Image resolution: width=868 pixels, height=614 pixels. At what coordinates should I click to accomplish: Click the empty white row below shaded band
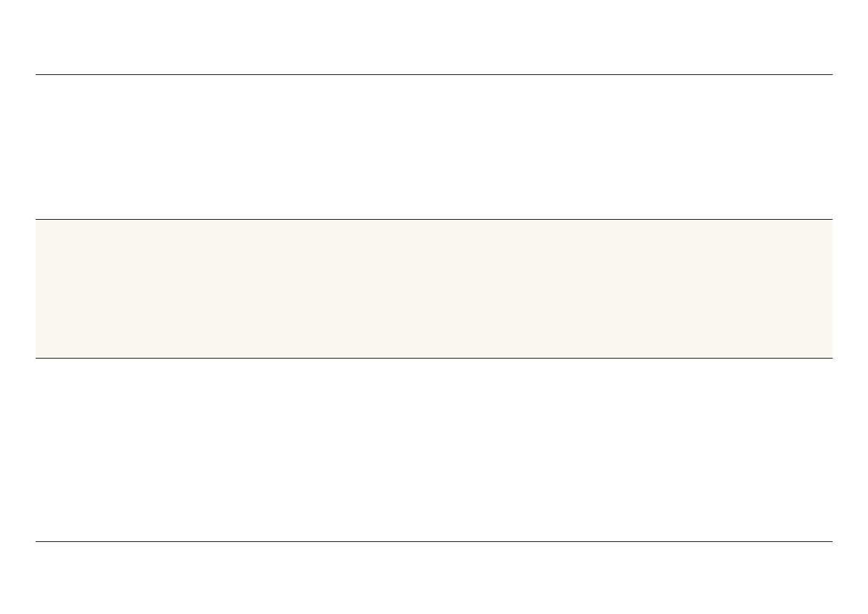coord(434,450)
